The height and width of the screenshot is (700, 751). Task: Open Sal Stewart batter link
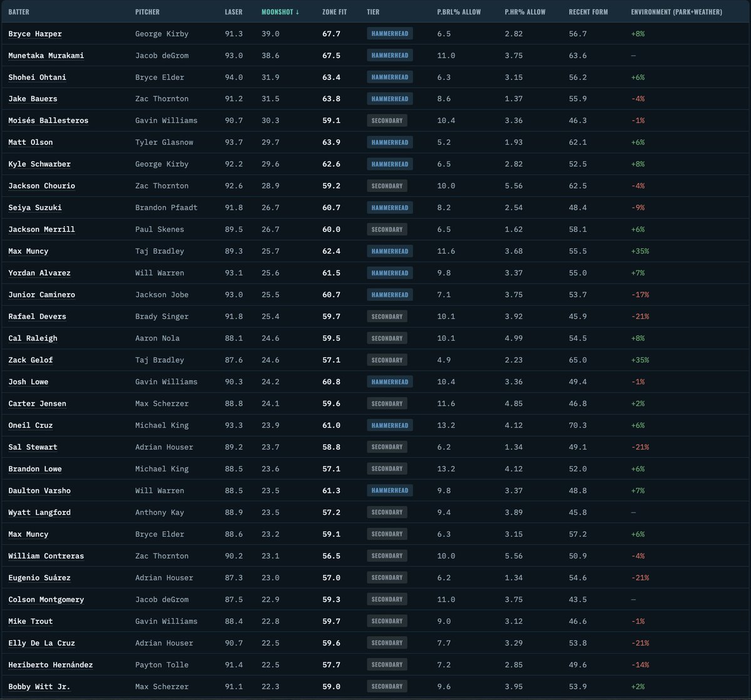click(x=33, y=447)
